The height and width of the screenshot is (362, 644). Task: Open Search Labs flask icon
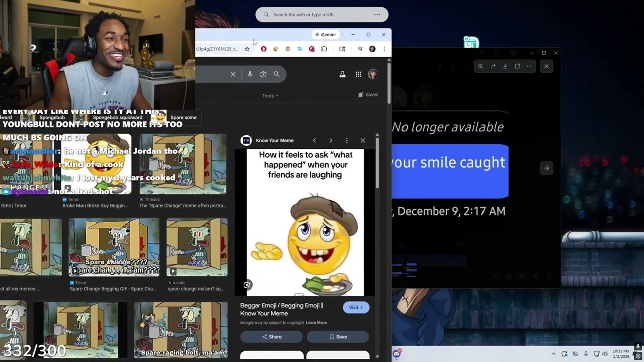(x=342, y=74)
